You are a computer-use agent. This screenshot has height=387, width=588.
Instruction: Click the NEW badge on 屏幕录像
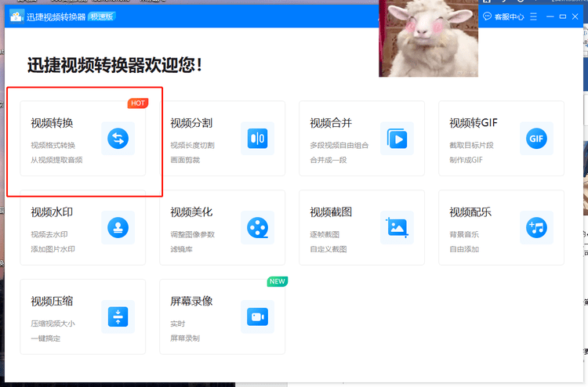coord(277,282)
